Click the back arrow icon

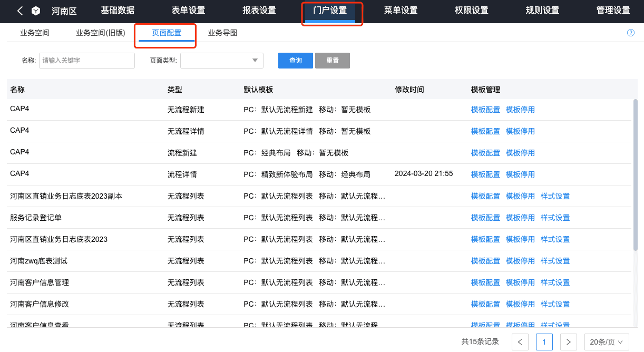(x=20, y=11)
